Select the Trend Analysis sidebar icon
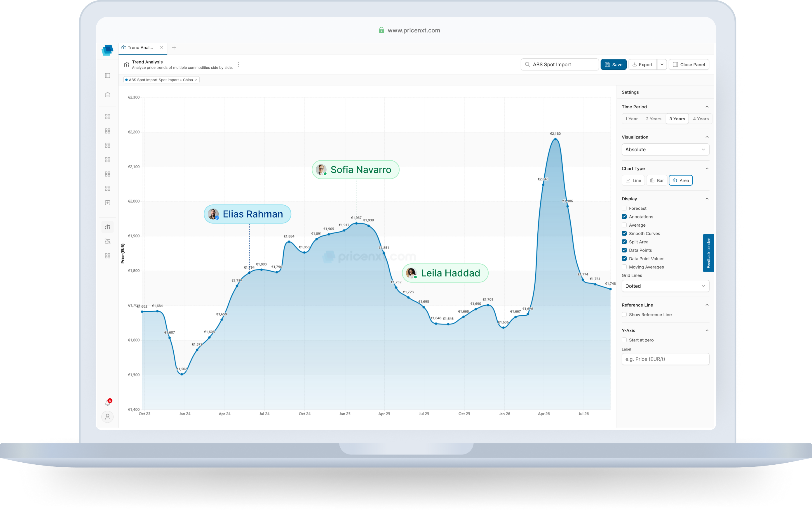 tap(108, 227)
